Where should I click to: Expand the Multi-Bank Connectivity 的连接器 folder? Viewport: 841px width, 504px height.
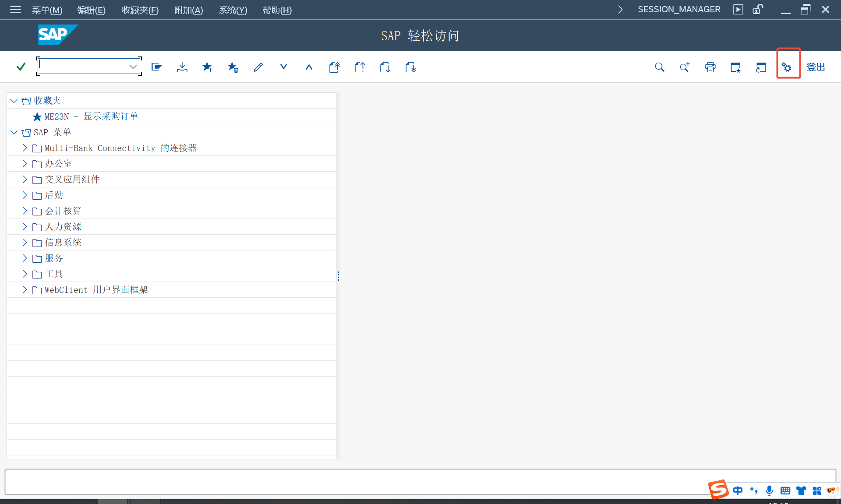tap(25, 148)
